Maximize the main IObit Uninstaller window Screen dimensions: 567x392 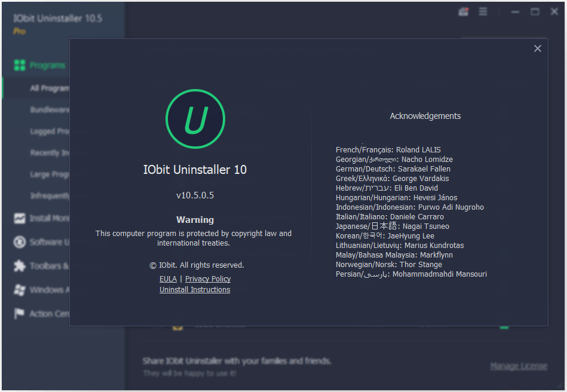click(535, 11)
